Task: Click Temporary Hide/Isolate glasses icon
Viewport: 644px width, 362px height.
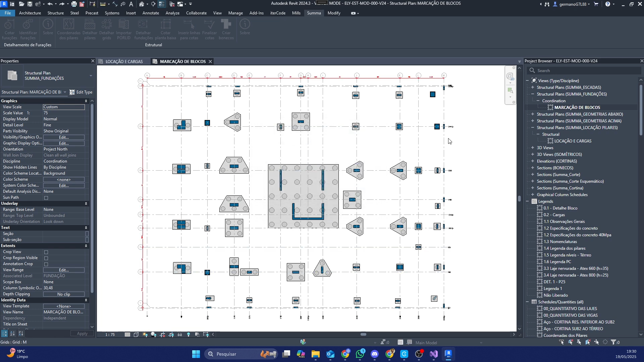Action: [180, 335]
